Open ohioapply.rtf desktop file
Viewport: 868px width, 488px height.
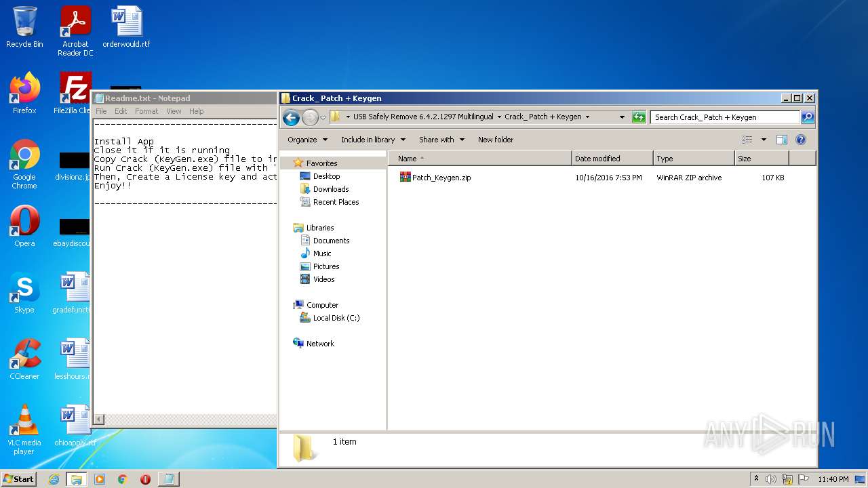pyautogui.click(x=74, y=426)
